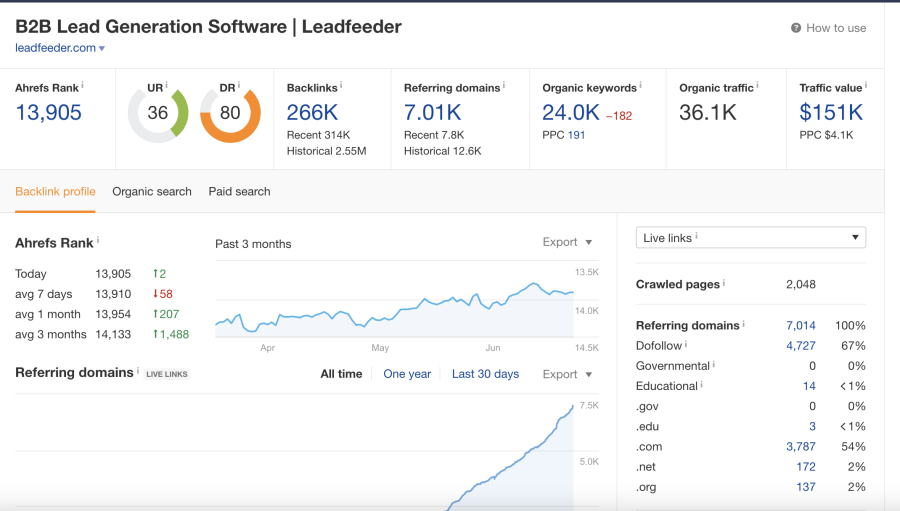Select the All time range
The width and height of the screenshot is (900, 511).
click(x=342, y=374)
